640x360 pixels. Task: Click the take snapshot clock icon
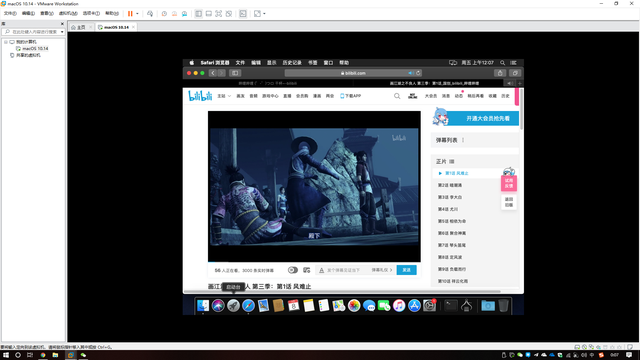pos(164,13)
